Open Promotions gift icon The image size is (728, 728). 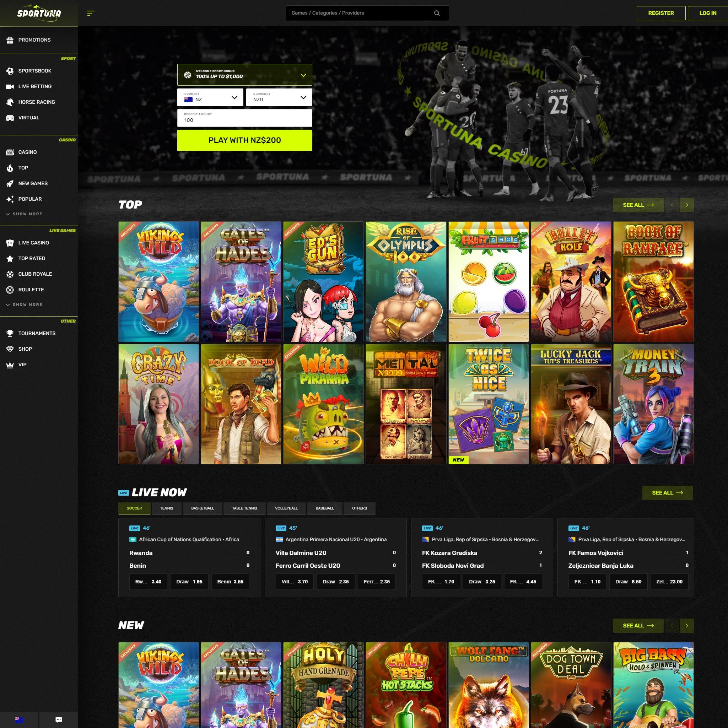pyautogui.click(x=10, y=40)
